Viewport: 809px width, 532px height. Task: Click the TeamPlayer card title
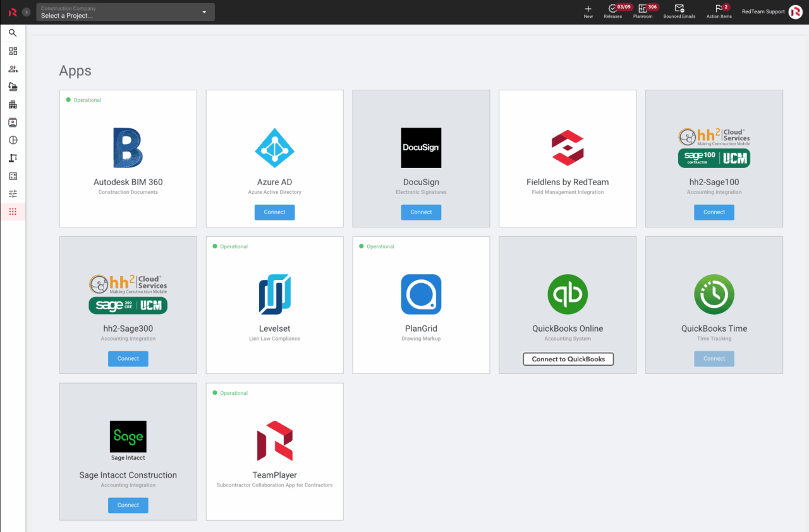[x=275, y=475]
